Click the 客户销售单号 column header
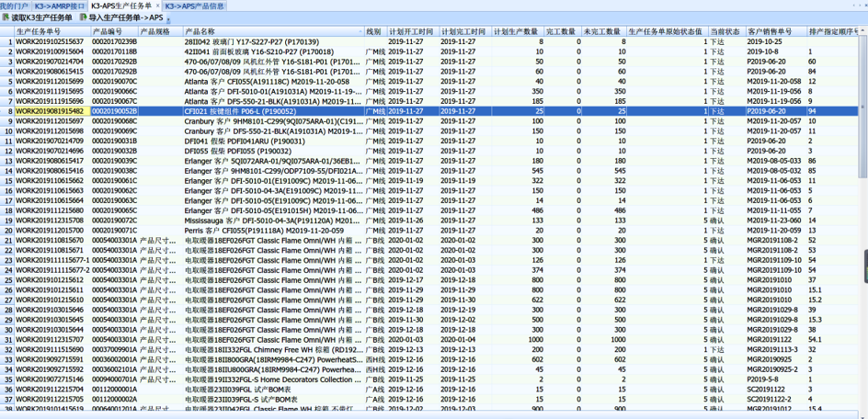Image resolution: width=868 pixels, height=419 pixels. [x=769, y=31]
